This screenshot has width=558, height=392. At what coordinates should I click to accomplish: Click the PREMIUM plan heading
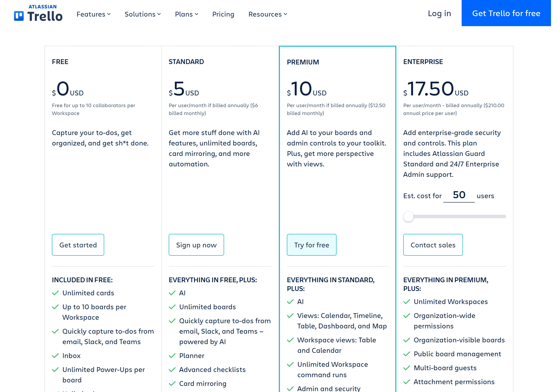tap(303, 62)
